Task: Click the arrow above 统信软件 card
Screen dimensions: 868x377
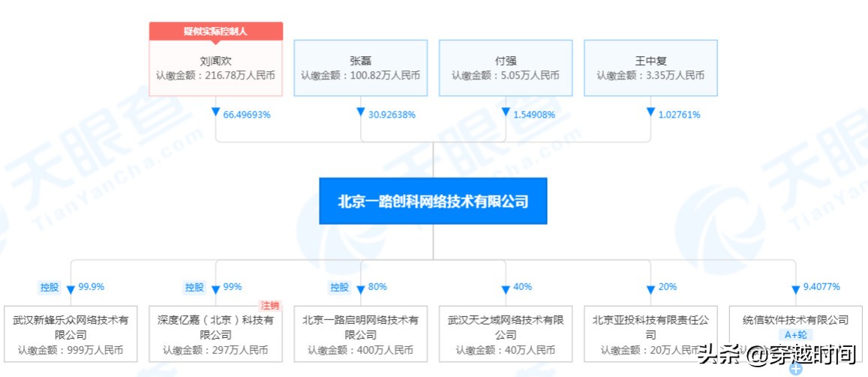Action: point(795,289)
